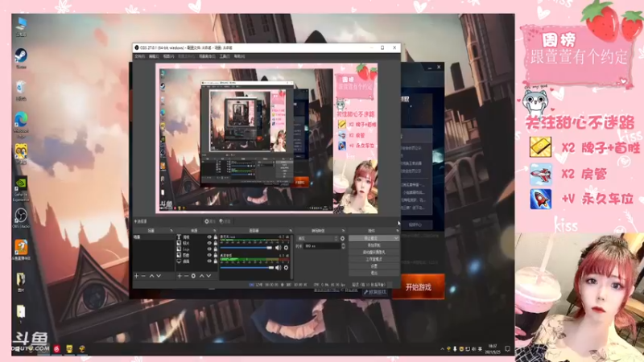The image size is (644, 362).
Task: Open the 文件 (File) menu
Action: (139, 56)
